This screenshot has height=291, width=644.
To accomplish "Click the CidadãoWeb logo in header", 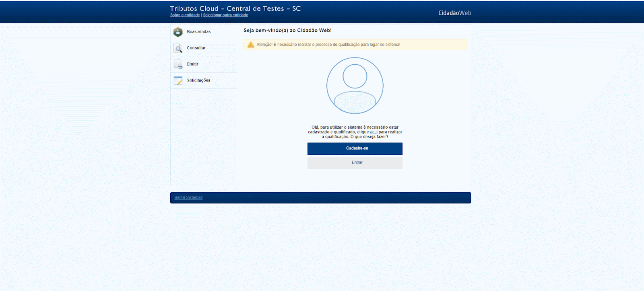I will point(454,13).
